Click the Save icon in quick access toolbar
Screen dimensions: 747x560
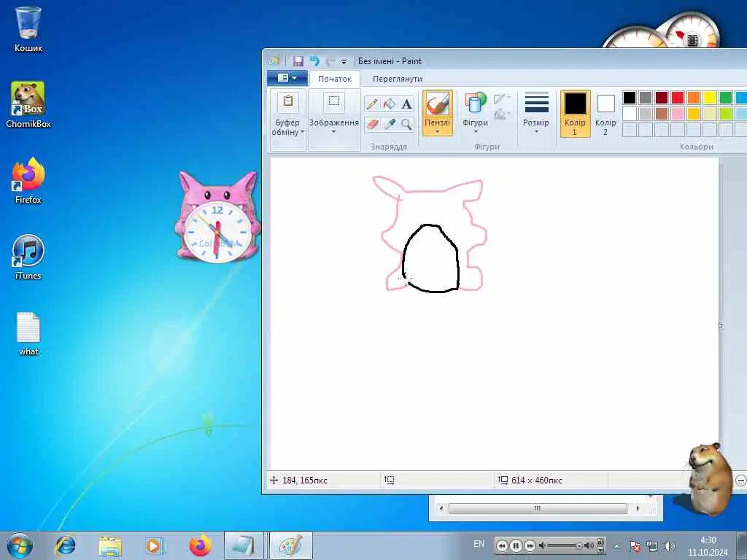tap(298, 61)
